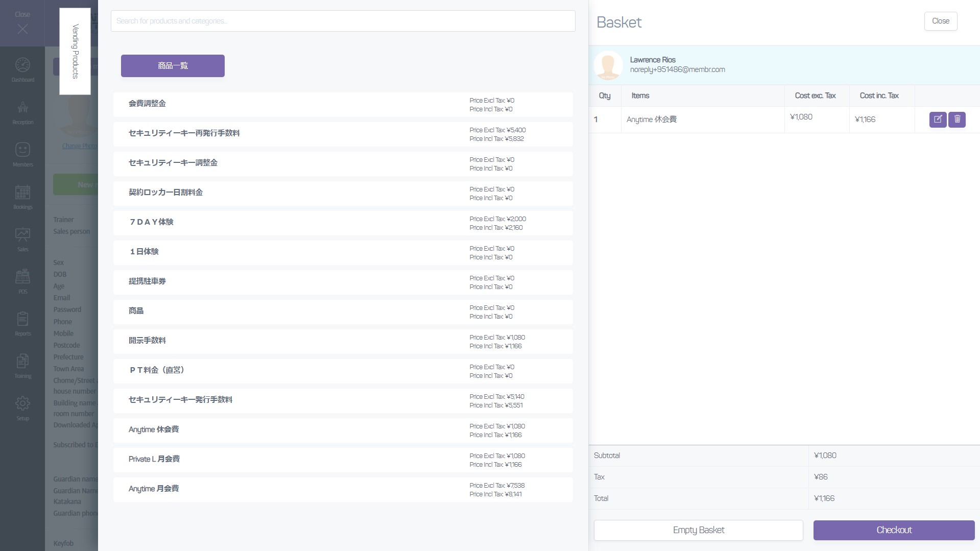Click Lawrence Rios avatar in basket
This screenshot has width=980, height=551.
pyautogui.click(x=608, y=65)
